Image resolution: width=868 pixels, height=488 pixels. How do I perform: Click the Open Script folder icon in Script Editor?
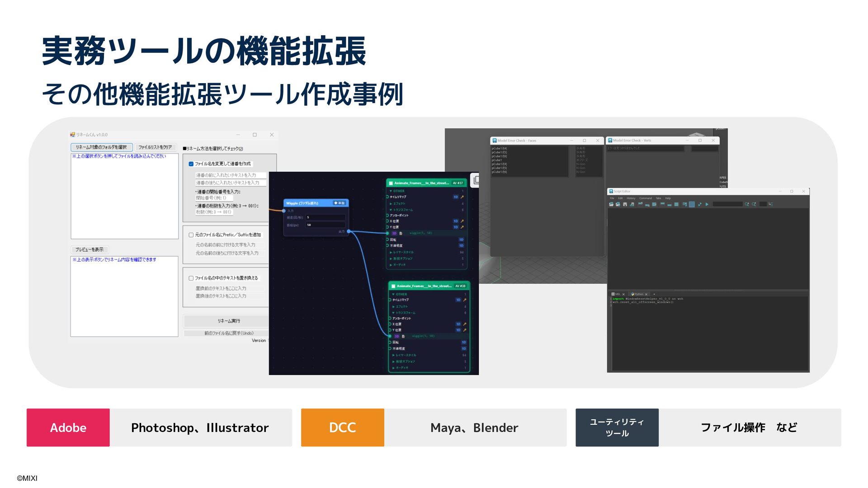(x=611, y=204)
